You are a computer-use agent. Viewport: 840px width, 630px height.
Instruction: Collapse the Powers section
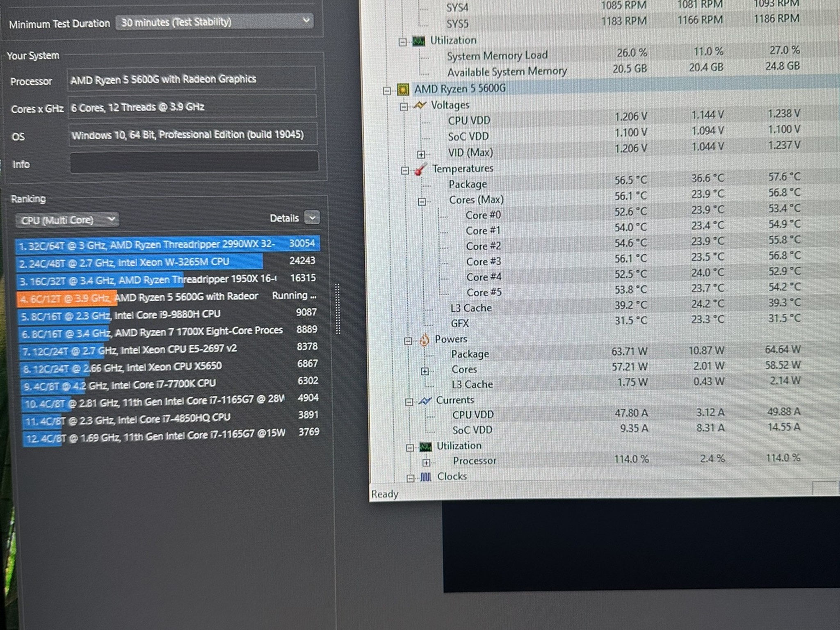pyautogui.click(x=408, y=341)
